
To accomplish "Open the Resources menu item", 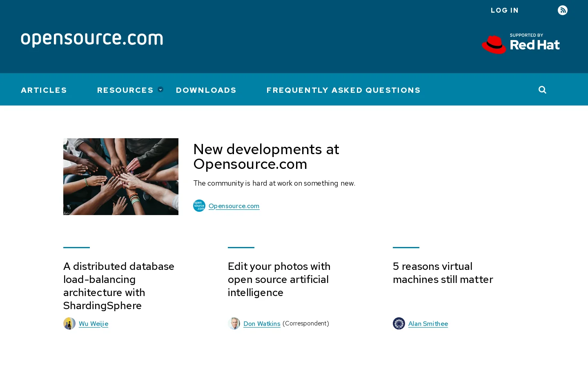I will (125, 90).
